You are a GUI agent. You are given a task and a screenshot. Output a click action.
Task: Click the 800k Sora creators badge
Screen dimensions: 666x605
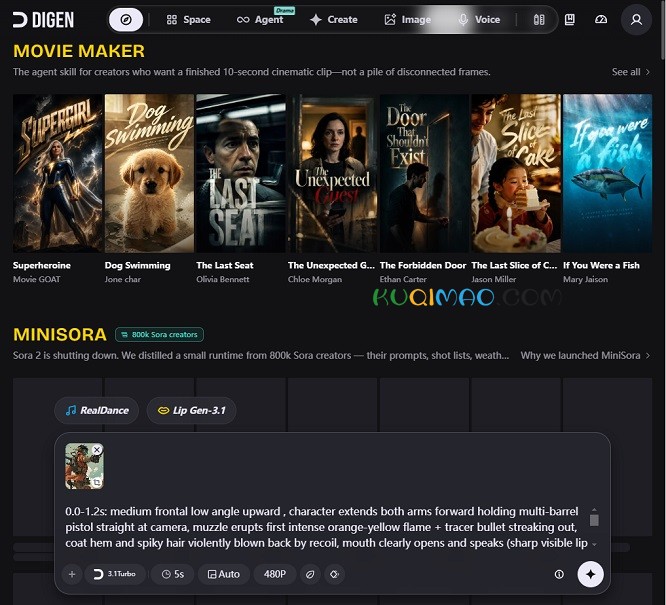click(159, 334)
